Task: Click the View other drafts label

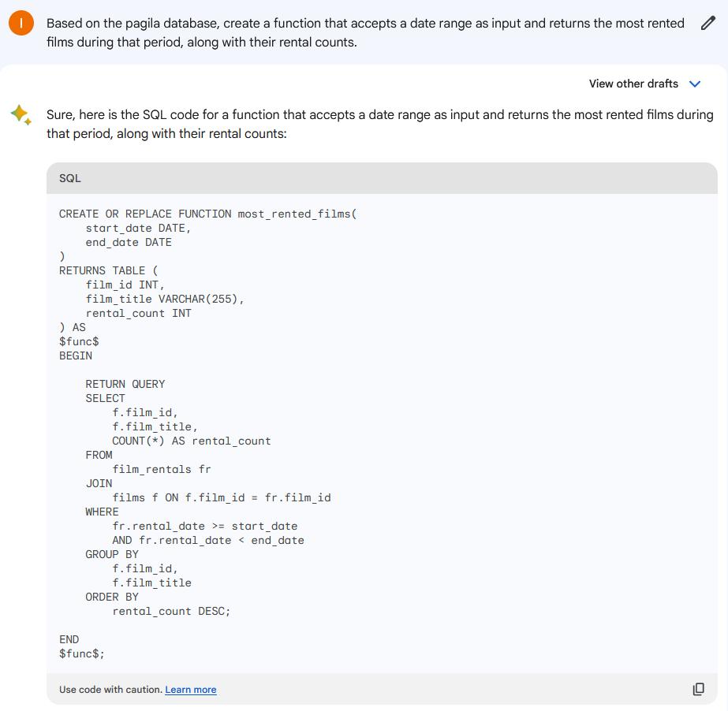Action: coord(633,84)
